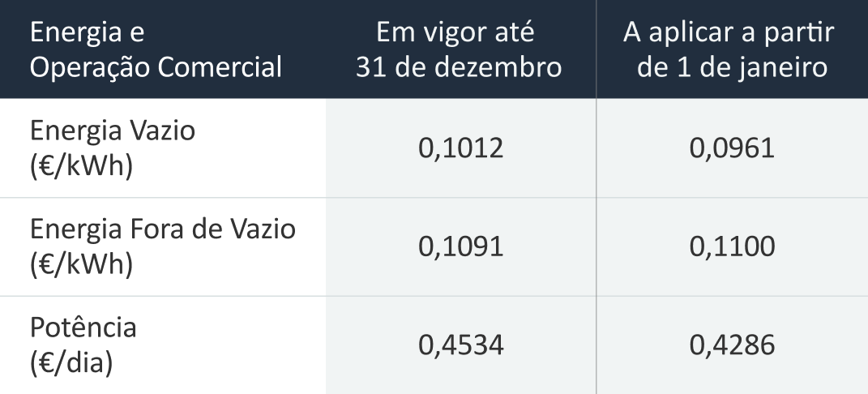Click '(€/kWh)' under Energia Vazio
868x394 pixels.
pyautogui.click(x=80, y=165)
